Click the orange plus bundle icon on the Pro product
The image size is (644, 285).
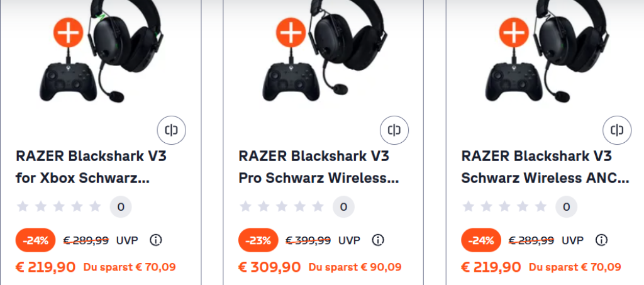pyautogui.click(x=291, y=33)
